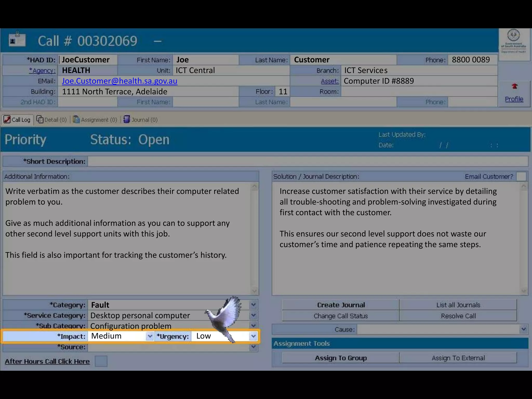Click the Resolve Call button
The width and height of the screenshot is (532, 399).
[458, 316]
